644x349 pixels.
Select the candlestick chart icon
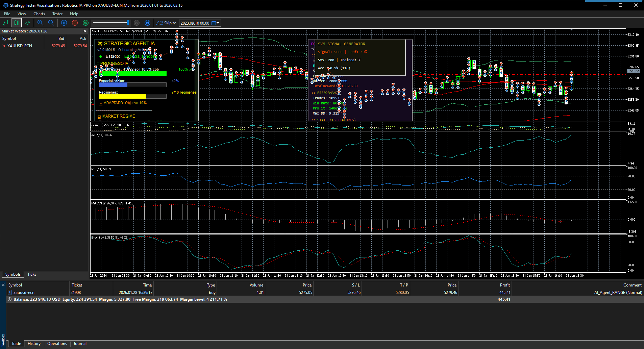(x=17, y=23)
